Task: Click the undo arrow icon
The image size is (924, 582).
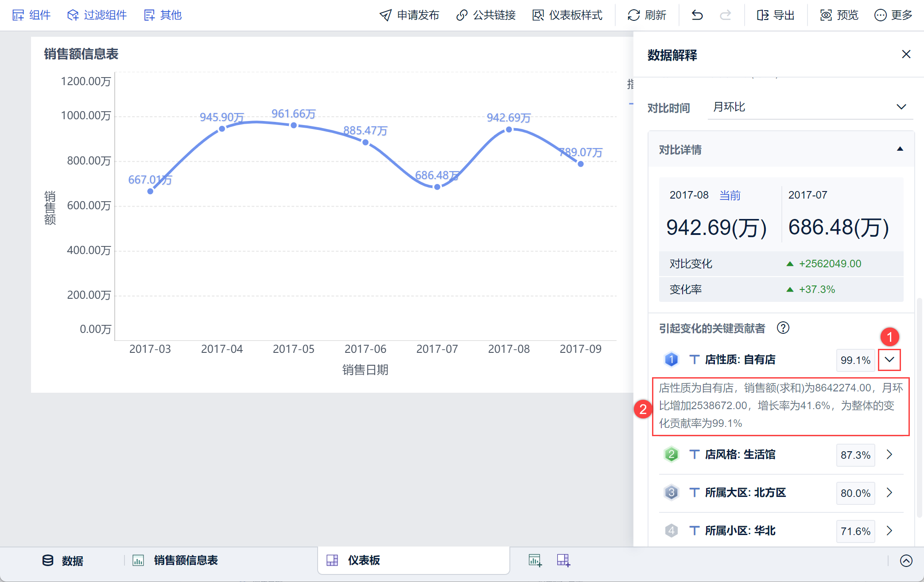Action: [x=697, y=15]
